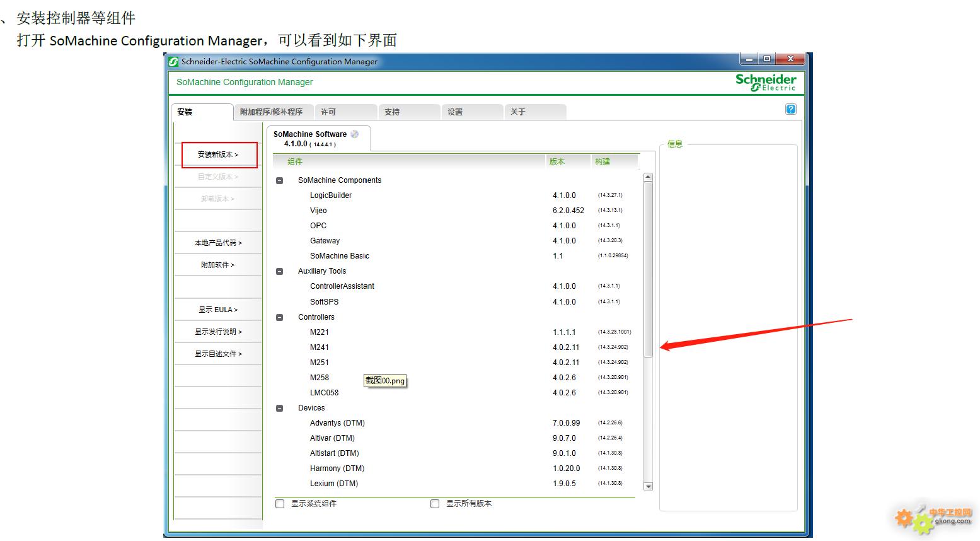This screenshot has width=980, height=541.
Task: Open the 关于 tab
Action: pos(536,112)
